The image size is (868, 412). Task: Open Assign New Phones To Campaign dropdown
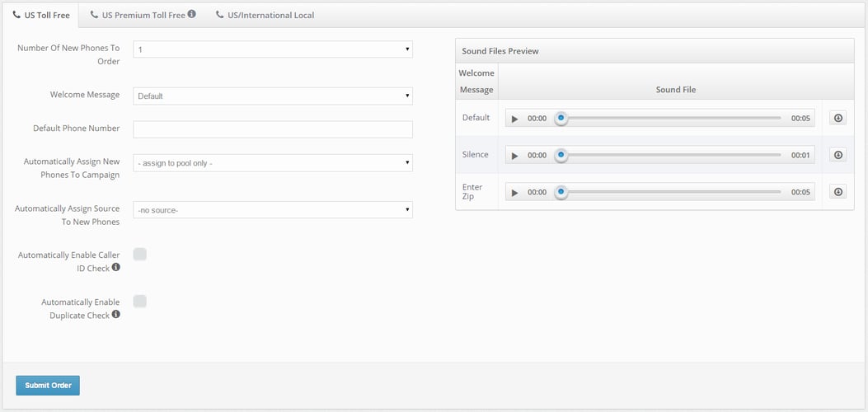tap(273, 163)
